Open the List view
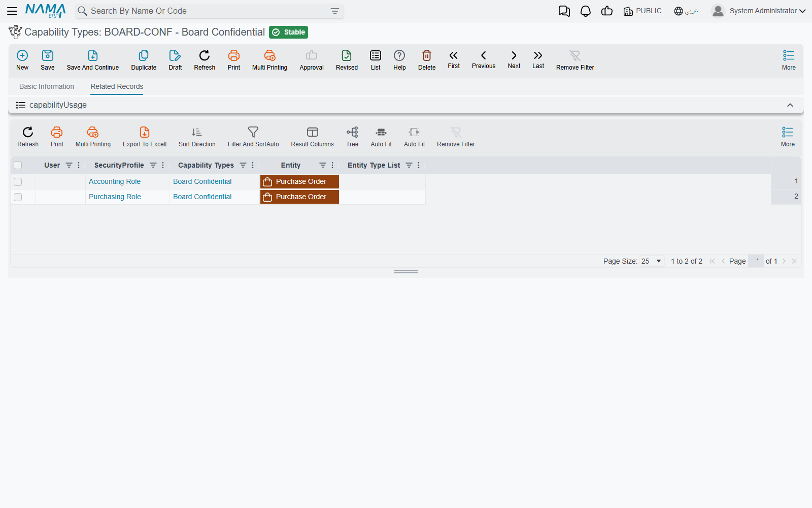This screenshot has height=508, width=812. click(376, 60)
